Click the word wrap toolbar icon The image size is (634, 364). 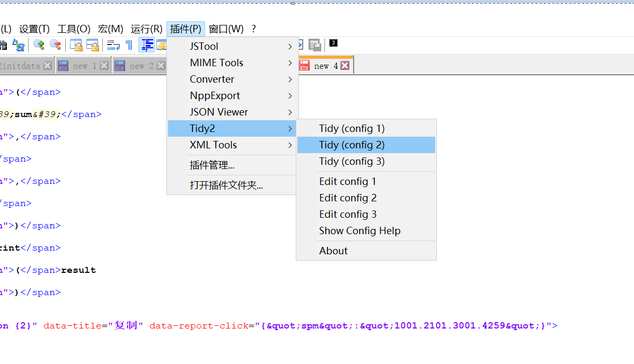click(x=113, y=45)
